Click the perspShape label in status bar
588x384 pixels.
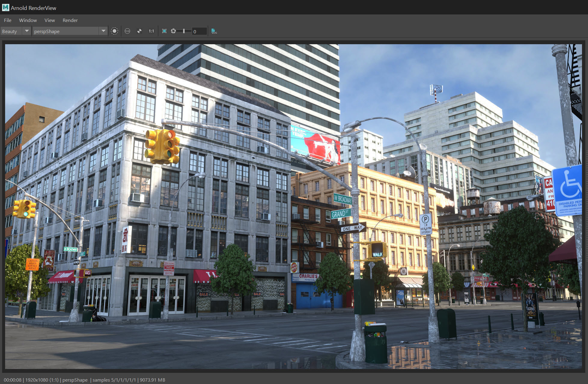[x=75, y=380]
